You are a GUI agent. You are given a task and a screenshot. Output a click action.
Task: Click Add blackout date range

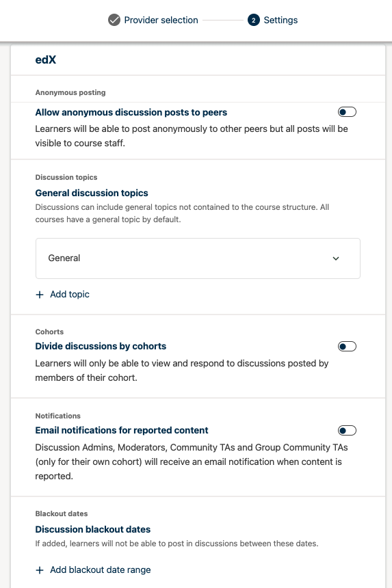pyautogui.click(x=101, y=570)
